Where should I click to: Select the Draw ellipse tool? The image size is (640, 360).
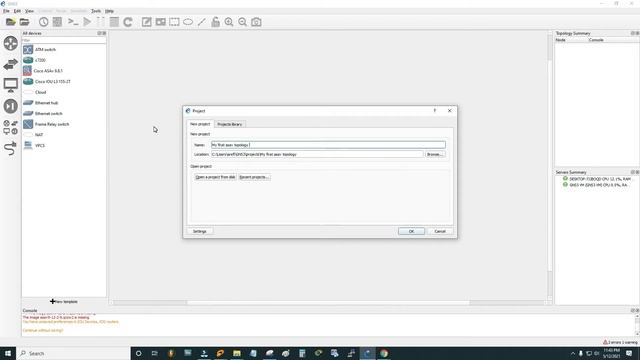click(x=188, y=22)
